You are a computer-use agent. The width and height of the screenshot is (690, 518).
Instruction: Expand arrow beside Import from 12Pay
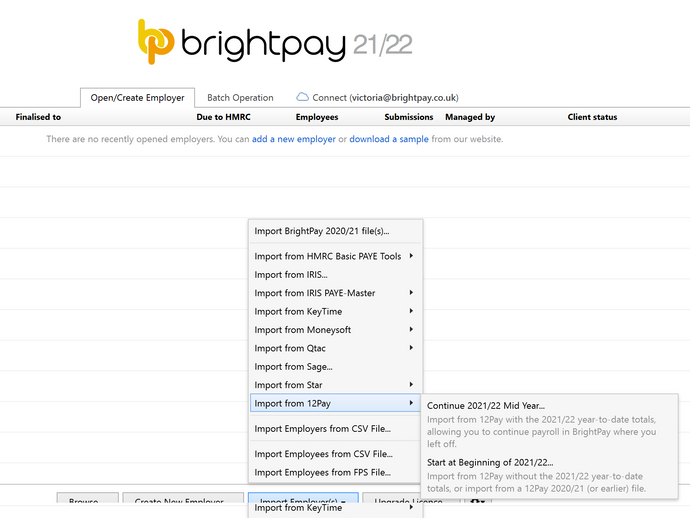(411, 403)
